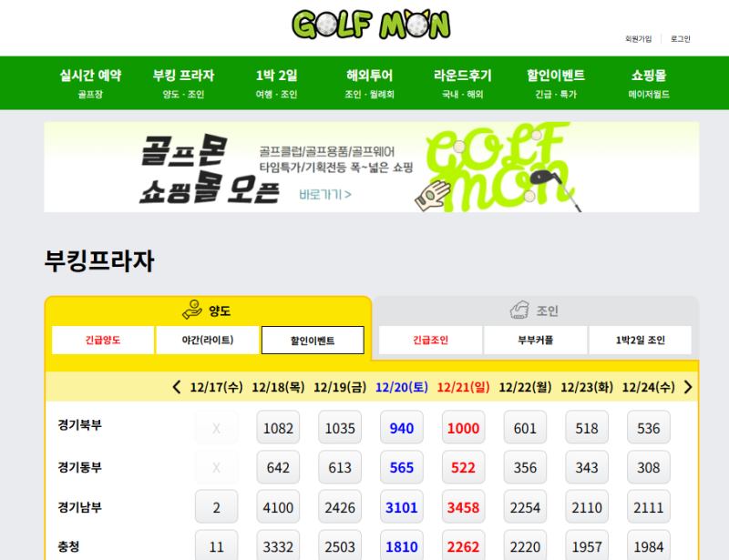The image size is (729, 560).
Task: Select 긴급양도 sub-tab
Action: tap(103, 341)
